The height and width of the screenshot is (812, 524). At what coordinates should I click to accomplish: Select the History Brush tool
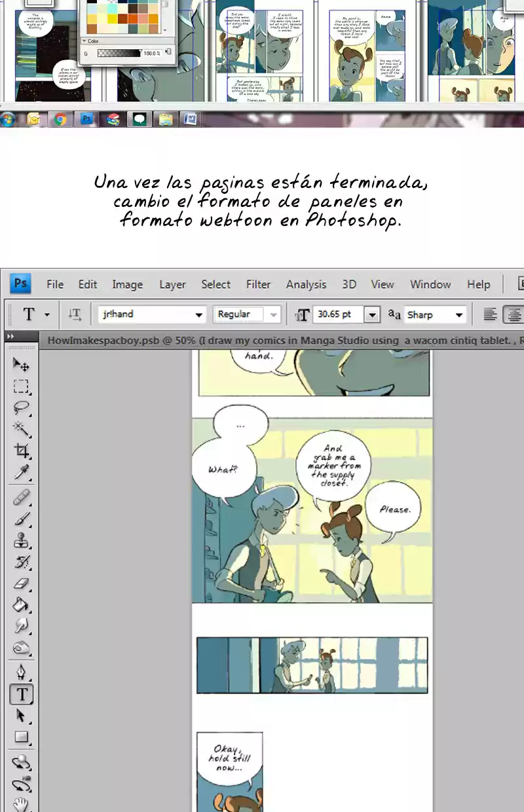tap(22, 562)
